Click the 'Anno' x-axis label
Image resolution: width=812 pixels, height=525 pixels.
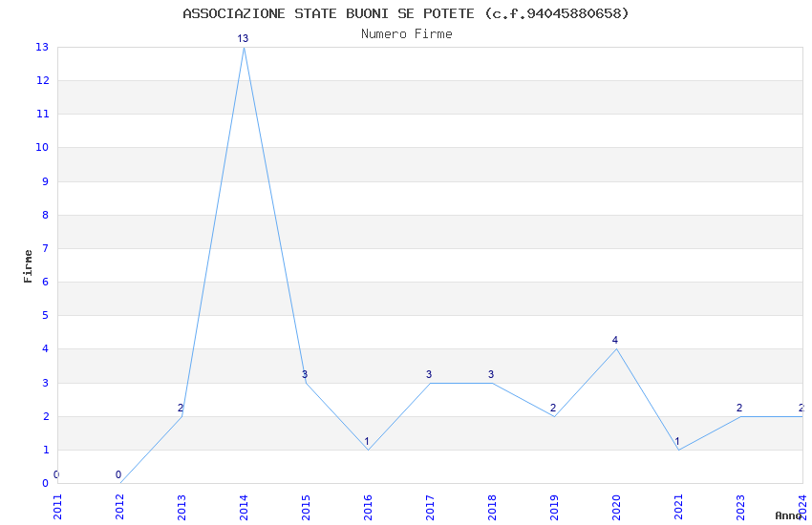[x=788, y=515]
